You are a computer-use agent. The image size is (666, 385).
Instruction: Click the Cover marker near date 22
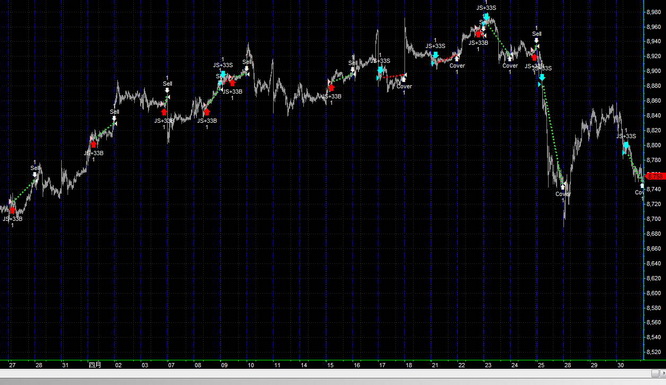[x=457, y=65]
